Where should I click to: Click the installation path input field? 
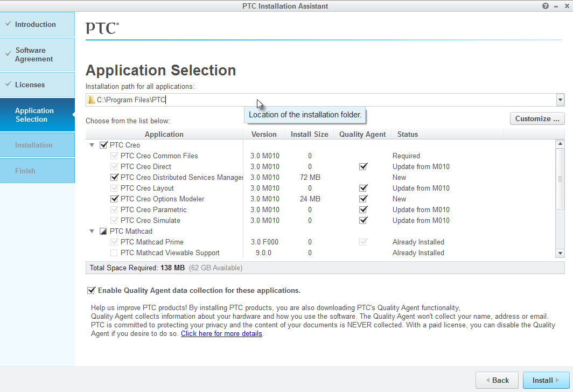pyautogui.click(x=321, y=100)
